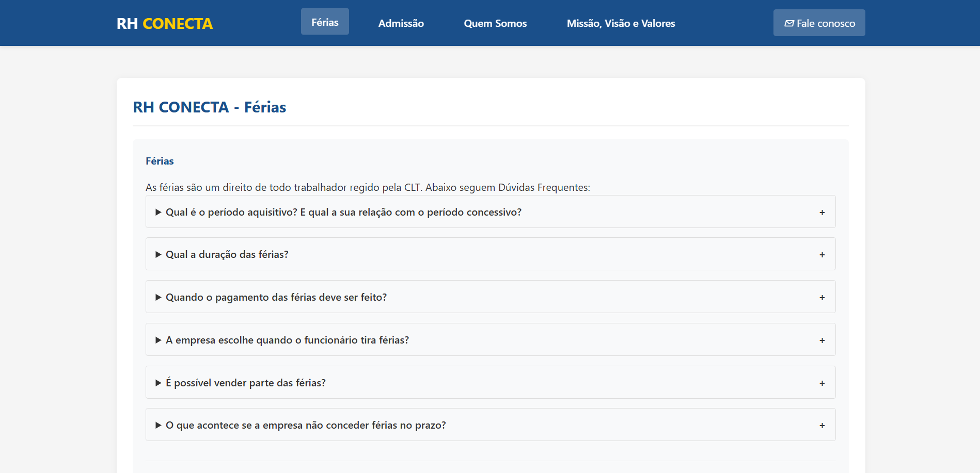Click plus icon on não conceder férias row
This screenshot has height=473, width=980.
pyautogui.click(x=822, y=426)
